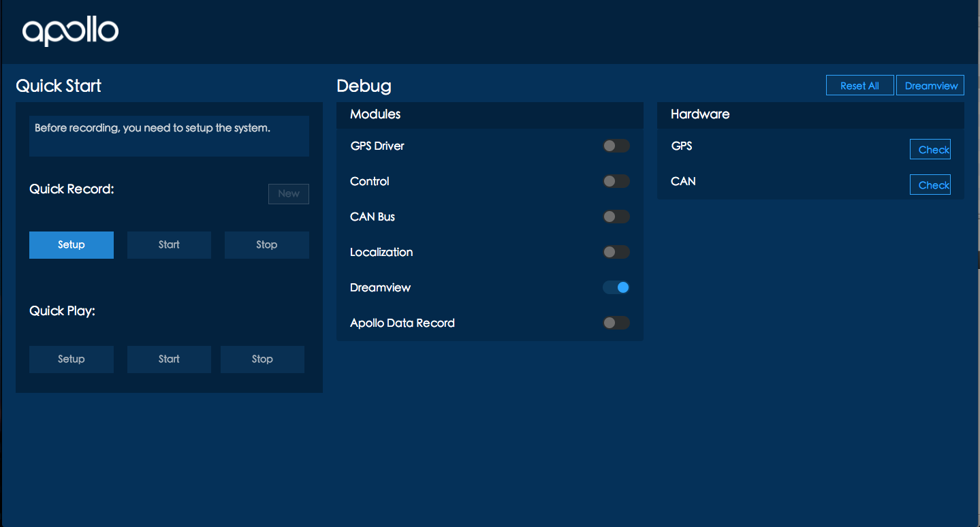Disable the Dreamview module switch
The image size is (980, 527).
pos(616,287)
